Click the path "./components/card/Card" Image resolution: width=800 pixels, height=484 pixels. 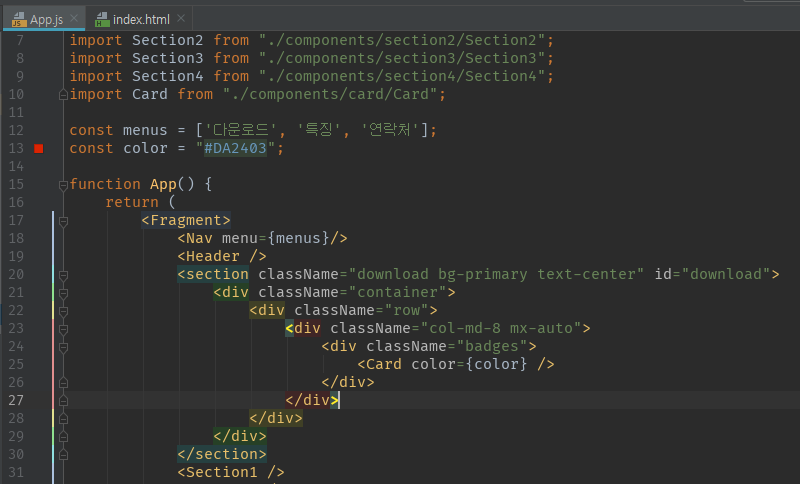pyautogui.click(x=330, y=94)
